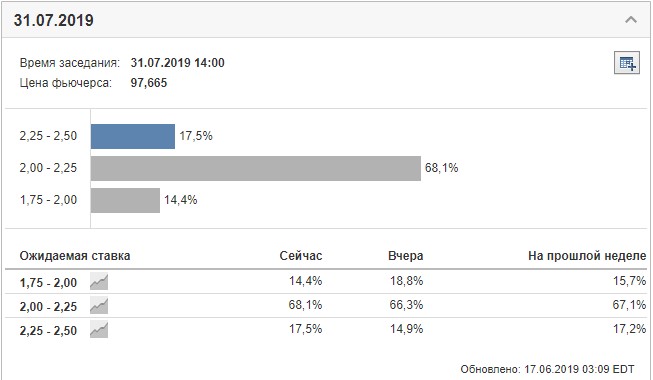The image size is (653, 380).
Task: Click the meeting time 31.07.2019 14:00
Action: [x=177, y=62]
